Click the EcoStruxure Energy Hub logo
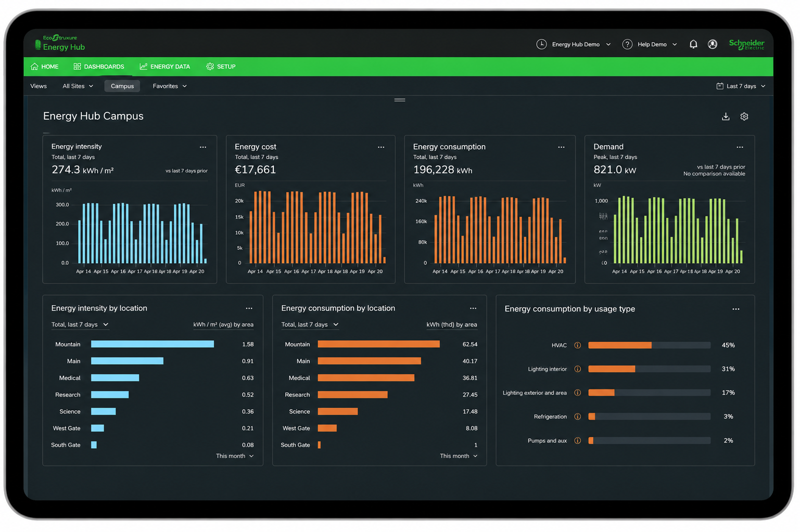This screenshot has height=532, width=800. pyautogui.click(x=60, y=43)
